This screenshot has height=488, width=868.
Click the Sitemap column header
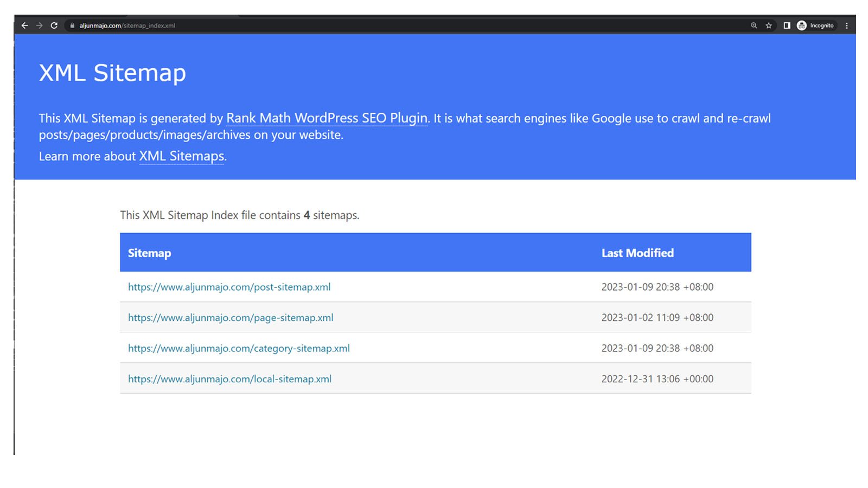coord(149,253)
